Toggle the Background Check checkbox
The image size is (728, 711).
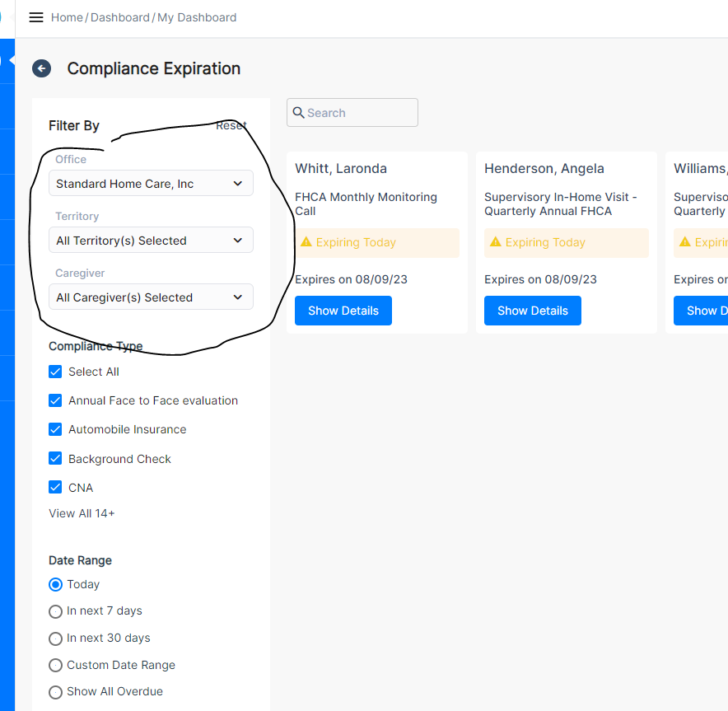point(55,459)
